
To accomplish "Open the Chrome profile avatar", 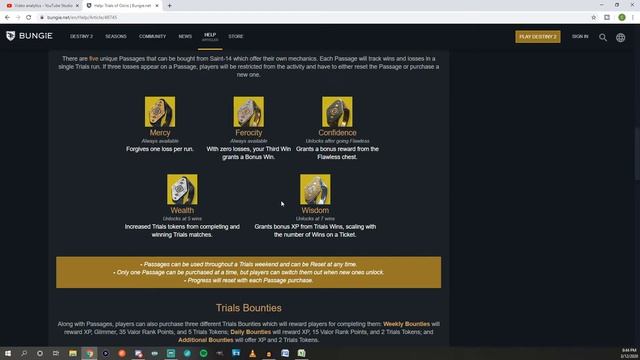I will [x=622, y=18].
